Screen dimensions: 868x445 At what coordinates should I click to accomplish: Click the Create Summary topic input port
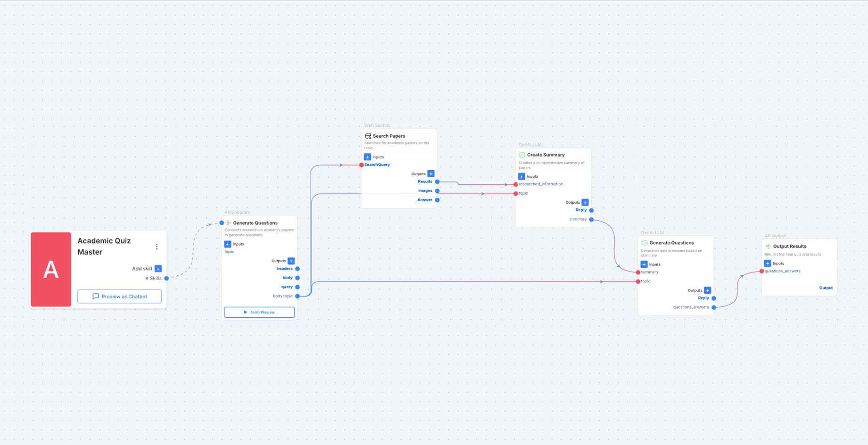(516, 193)
